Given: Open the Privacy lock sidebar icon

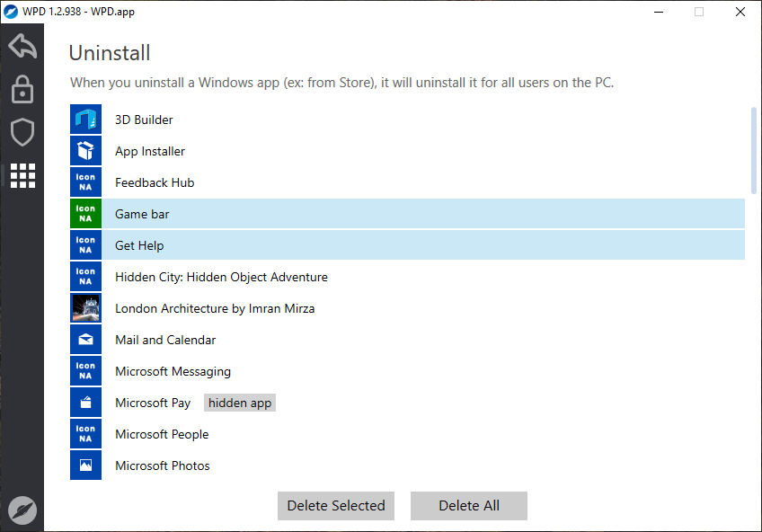Looking at the screenshot, I should tap(22, 89).
